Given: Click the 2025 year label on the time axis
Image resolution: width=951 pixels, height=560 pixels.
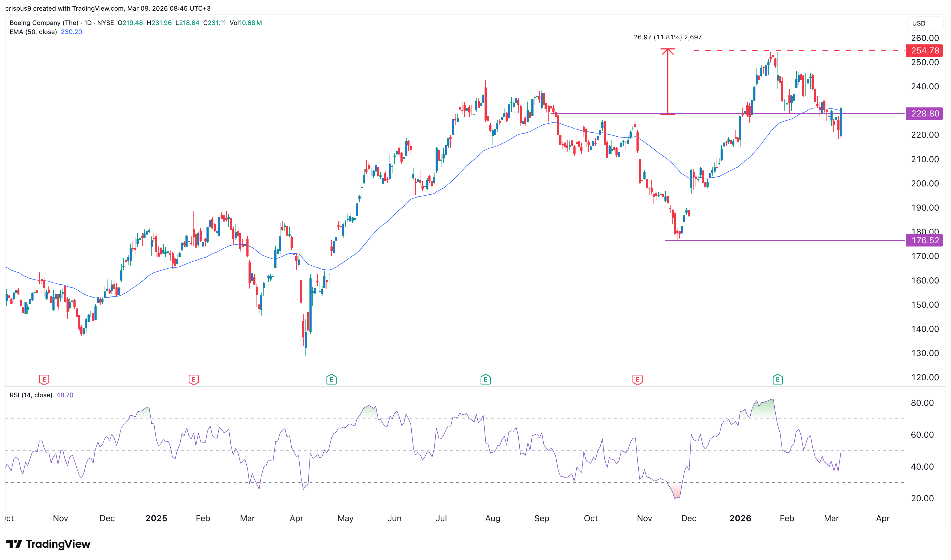Looking at the screenshot, I should (x=157, y=518).
